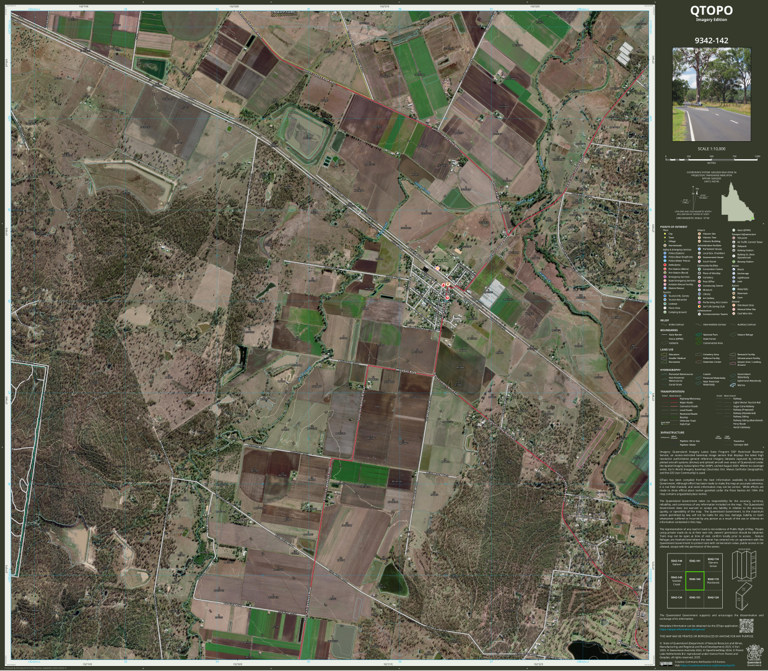The height and width of the screenshot is (671, 768).
Task: Click the Queensland Government coat of arms
Action: click(754, 654)
